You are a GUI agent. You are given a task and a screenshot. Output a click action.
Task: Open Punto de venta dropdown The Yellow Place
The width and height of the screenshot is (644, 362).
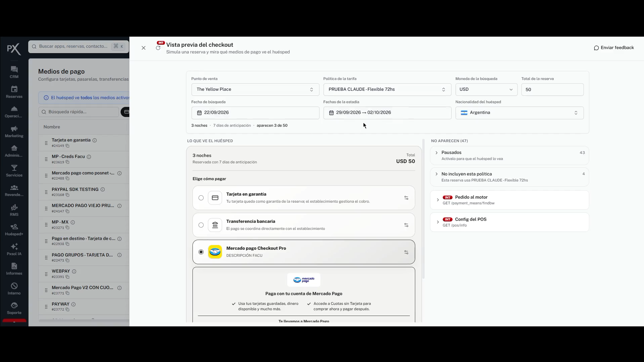coord(255,89)
